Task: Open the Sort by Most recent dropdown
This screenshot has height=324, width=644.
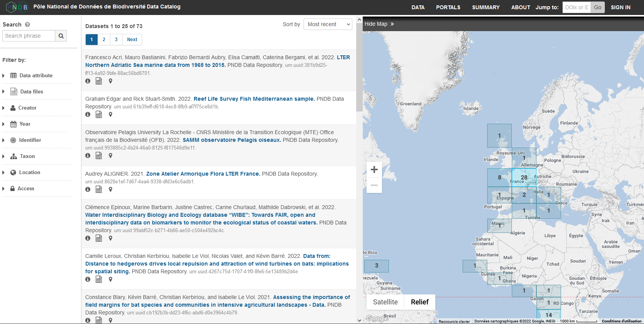Action: 328,24
